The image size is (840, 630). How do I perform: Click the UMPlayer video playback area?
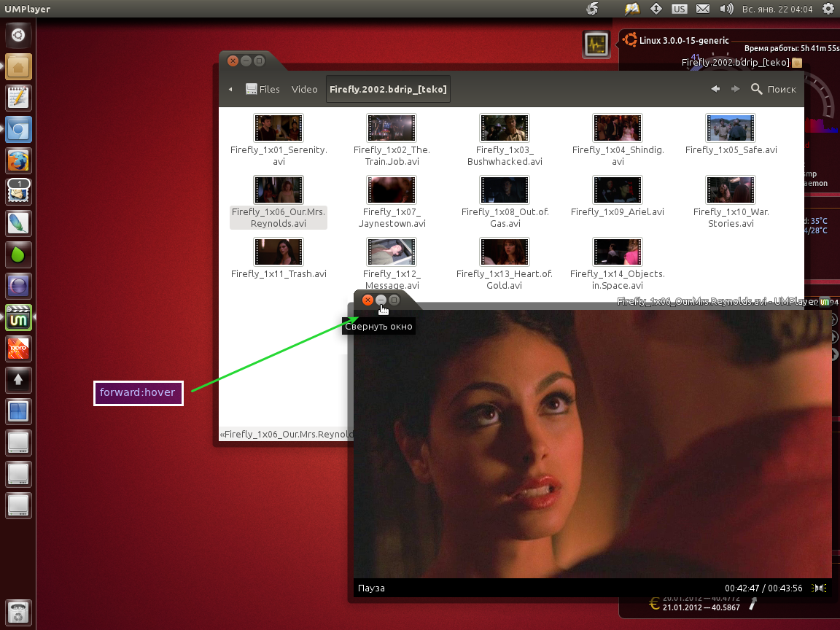pos(593,444)
